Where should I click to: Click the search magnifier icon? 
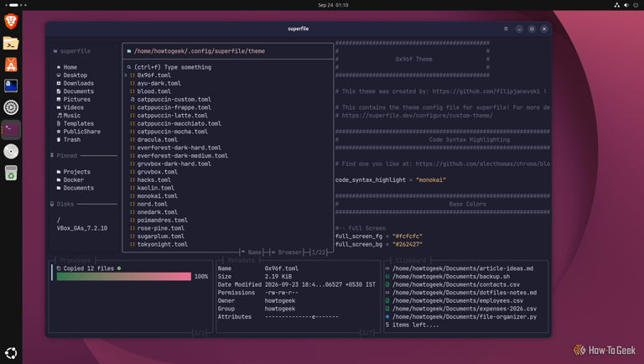coord(129,67)
